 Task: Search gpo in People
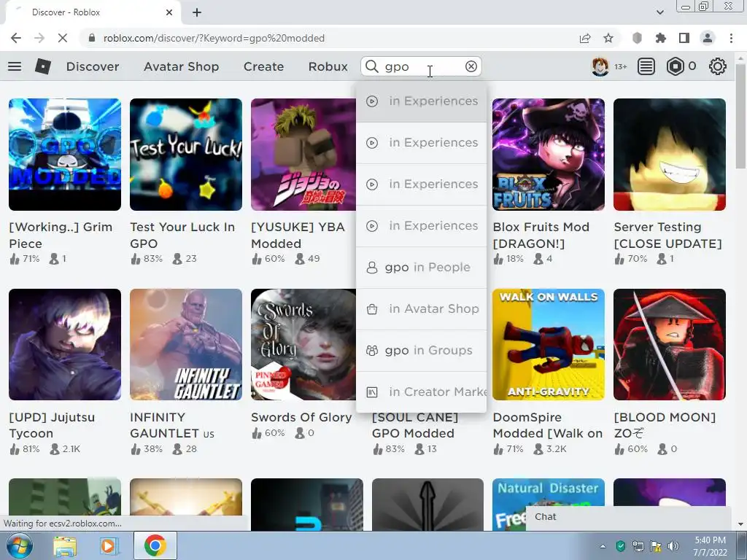(x=422, y=267)
